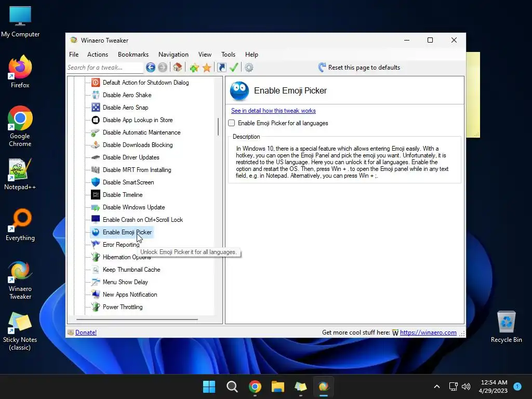Image resolution: width=532 pixels, height=399 pixels.
Task: Open the File menu
Action: pyautogui.click(x=74, y=54)
